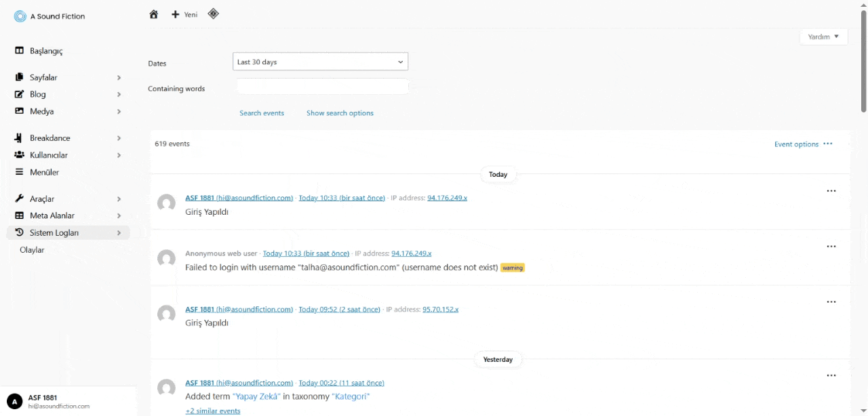Click Show search options link
This screenshot has width=868, height=416.
tap(340, 113)
